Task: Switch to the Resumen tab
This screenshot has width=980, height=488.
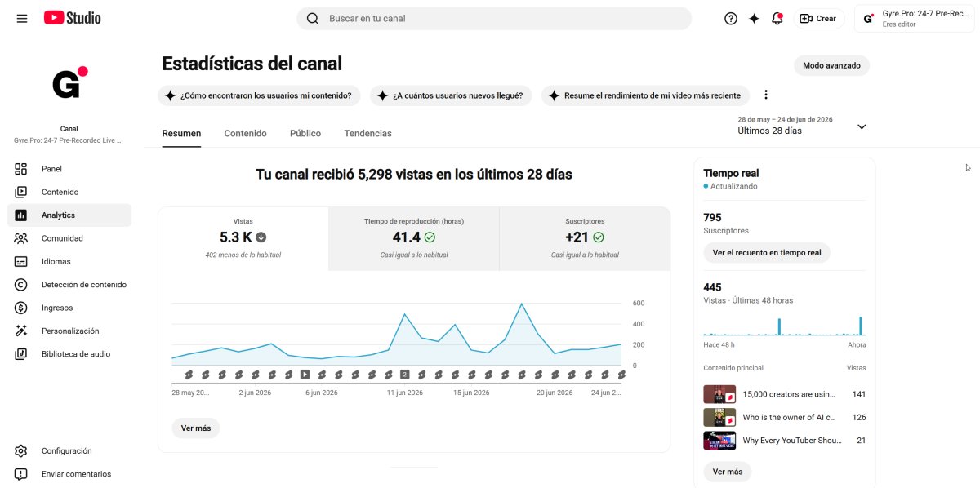Action: coord(181,133)
